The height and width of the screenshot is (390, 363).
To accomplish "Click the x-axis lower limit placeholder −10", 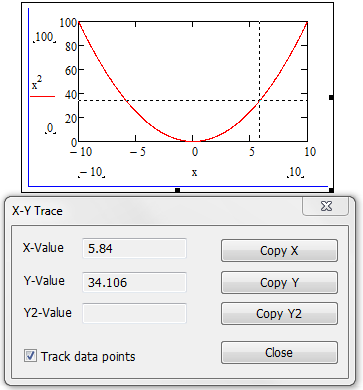I will (91, 172).
